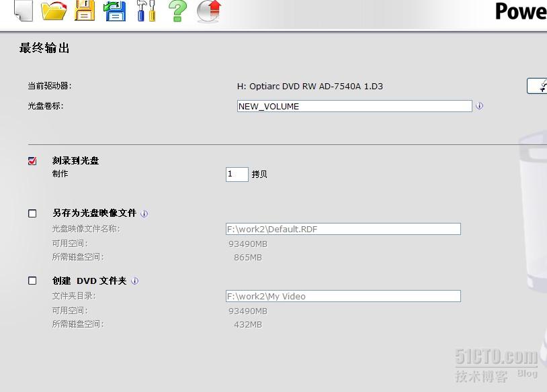Click the 光盘映像文件名称 label
This screenshot has height=392, width=547.
[x=86, y=229]
